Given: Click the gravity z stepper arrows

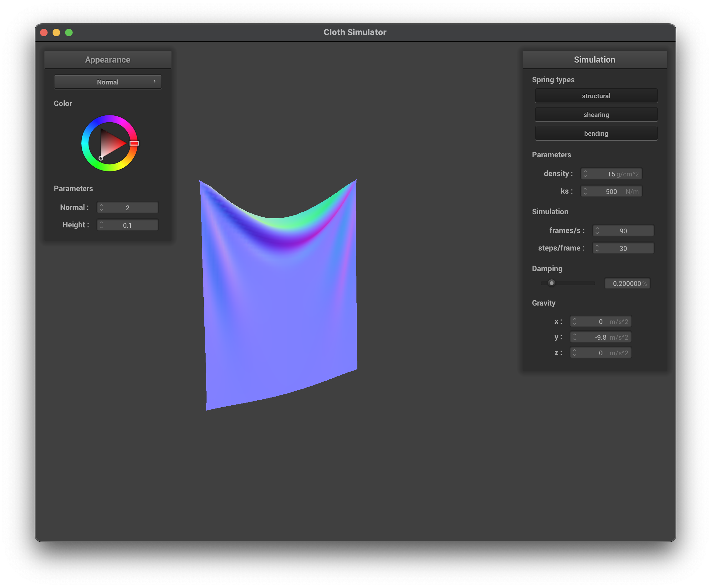Looking at the screenshot, I should [x=575, y=353].
